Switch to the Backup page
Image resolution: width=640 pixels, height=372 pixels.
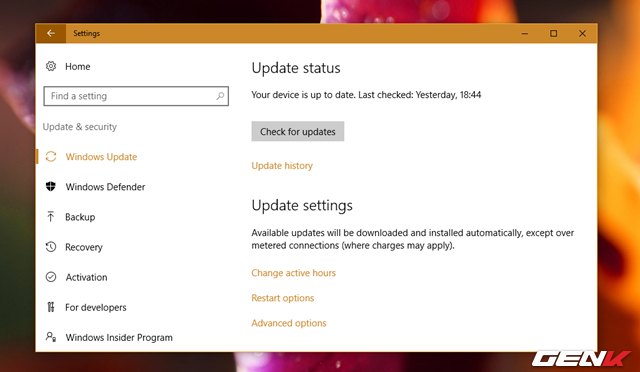[x=80, y=217]
